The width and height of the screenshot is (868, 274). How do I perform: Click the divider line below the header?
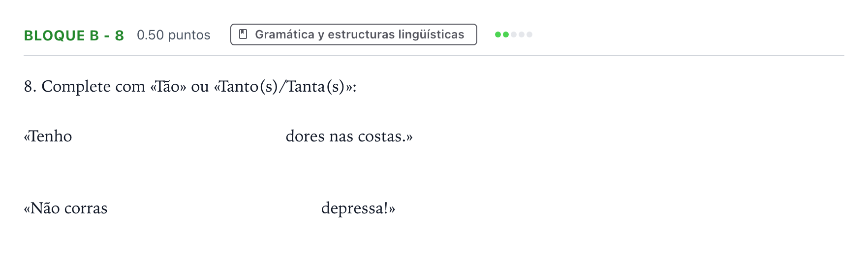[x=434, y=56]
